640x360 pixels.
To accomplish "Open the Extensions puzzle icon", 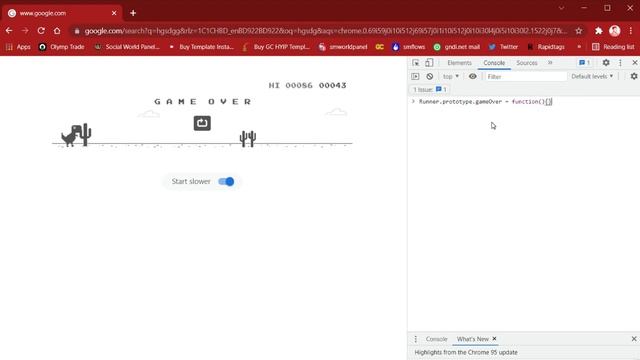I will point(598,31).
